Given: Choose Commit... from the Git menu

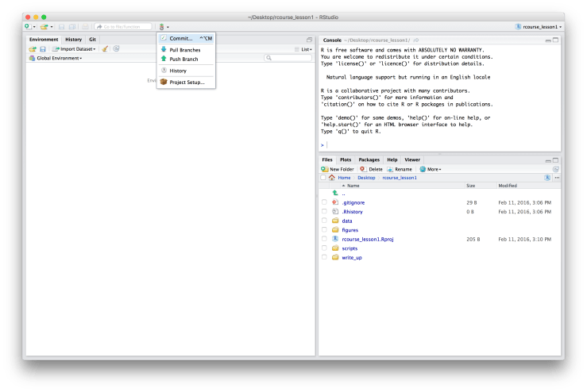Looking at the screenshot, I should tap(186, 38).
